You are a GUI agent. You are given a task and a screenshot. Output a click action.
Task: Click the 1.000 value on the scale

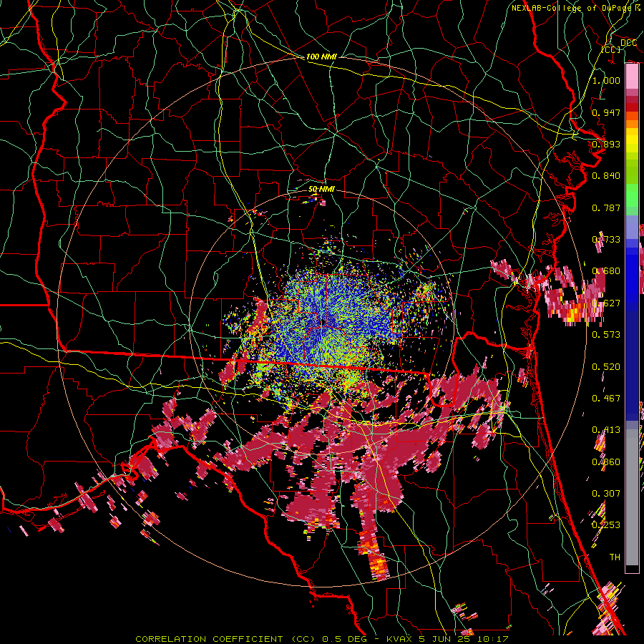click(606, 80)
